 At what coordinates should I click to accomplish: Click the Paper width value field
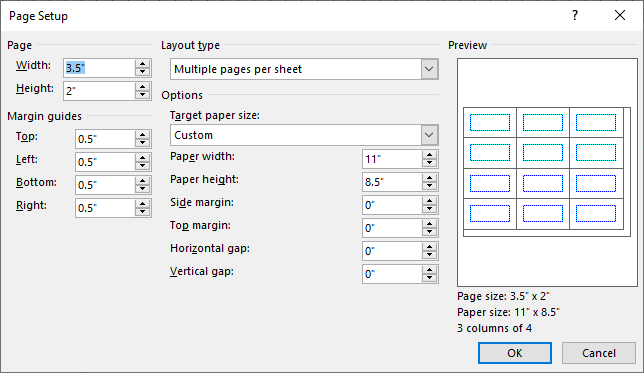pyautogui.click(x=392, y=159)
